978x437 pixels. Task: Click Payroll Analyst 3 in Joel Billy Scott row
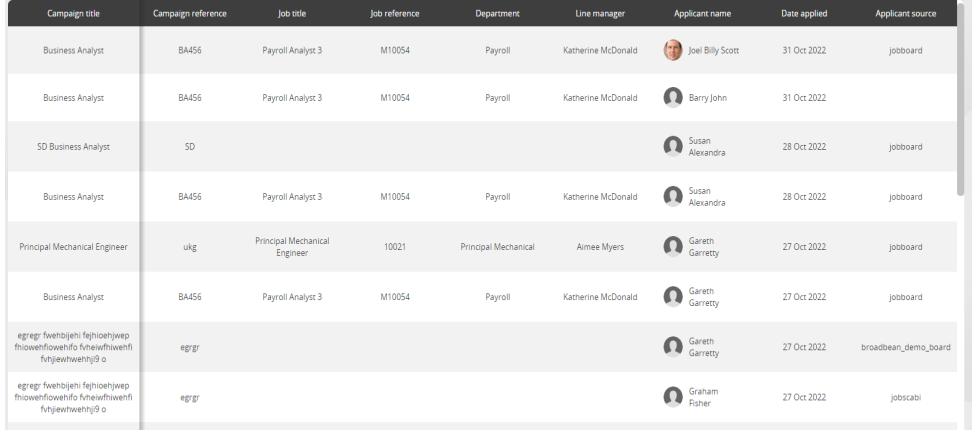pos(292,50)
